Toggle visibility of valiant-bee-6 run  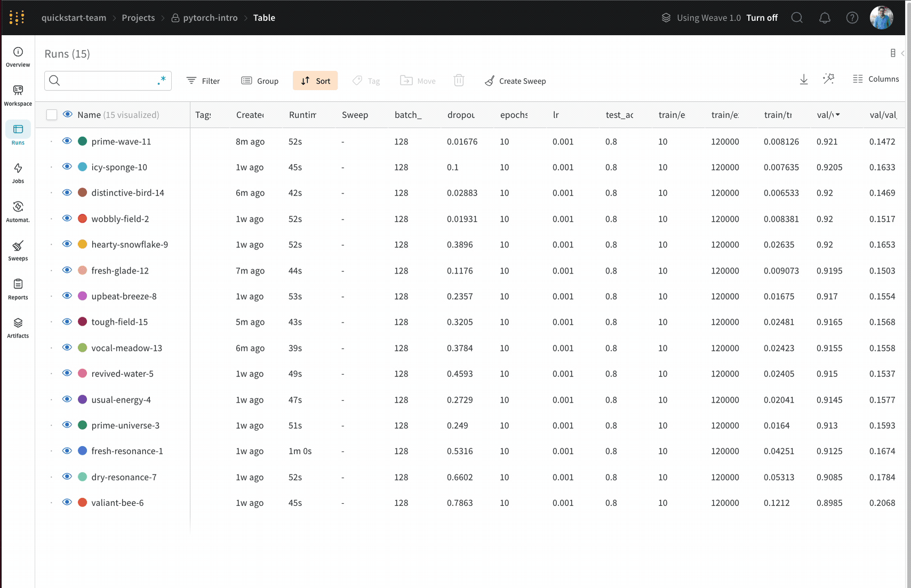click(x=67, y=502)
